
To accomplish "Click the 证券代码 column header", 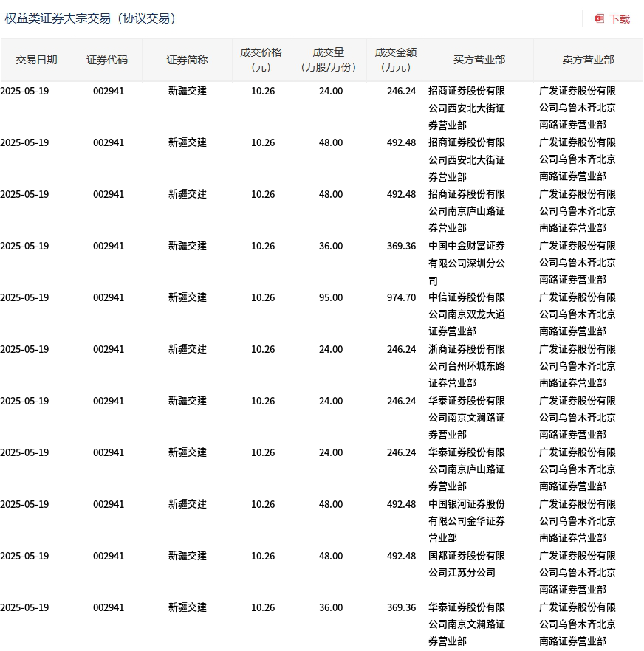I will click(x=107, y=60).
